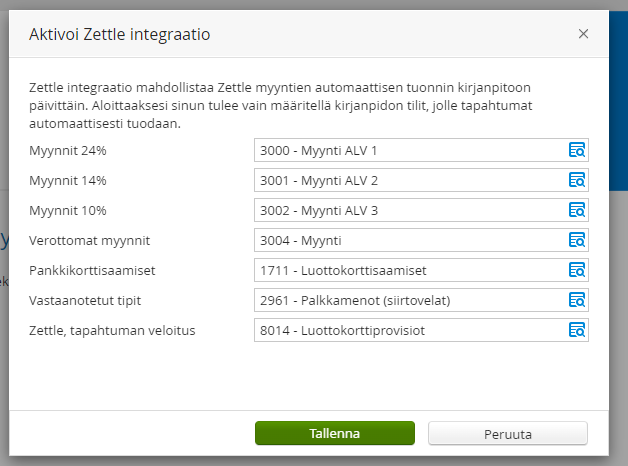Click the Pankkikorttisaamiset label
628x466 pixels.
[92, 271]
